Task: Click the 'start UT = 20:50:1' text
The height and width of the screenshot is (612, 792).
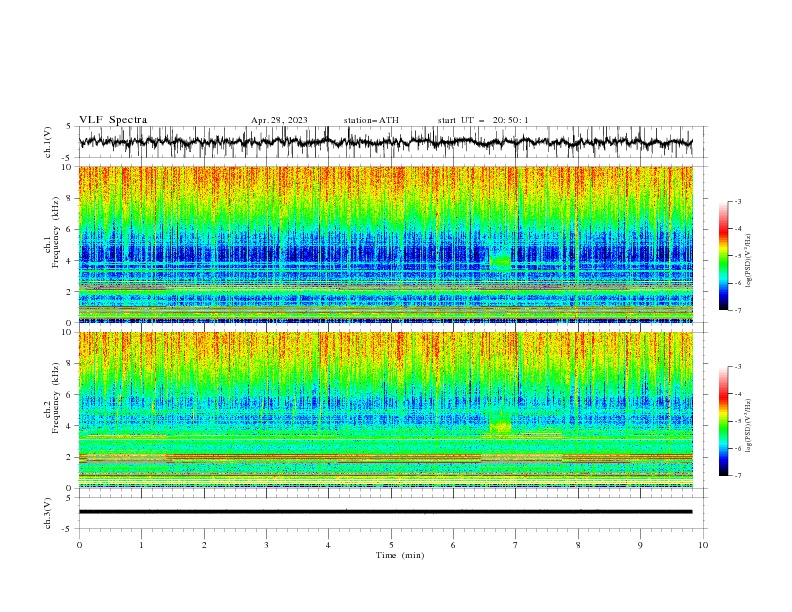Action: click(483, 120)
